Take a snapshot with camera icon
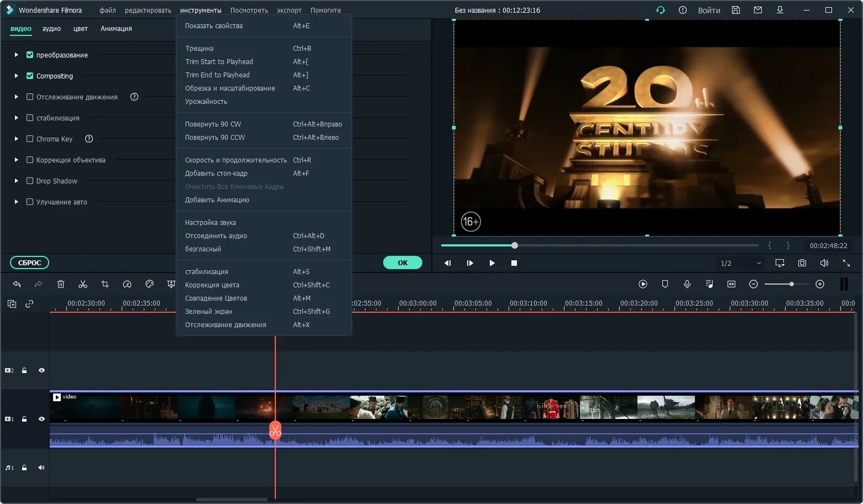The image size is (863, 504). tap(802, 263)
